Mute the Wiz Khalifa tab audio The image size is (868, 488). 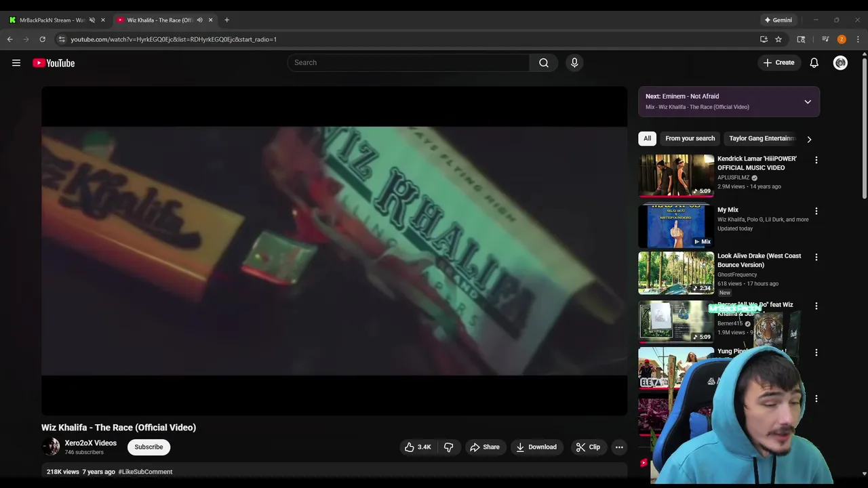click(x=199, y=20)
